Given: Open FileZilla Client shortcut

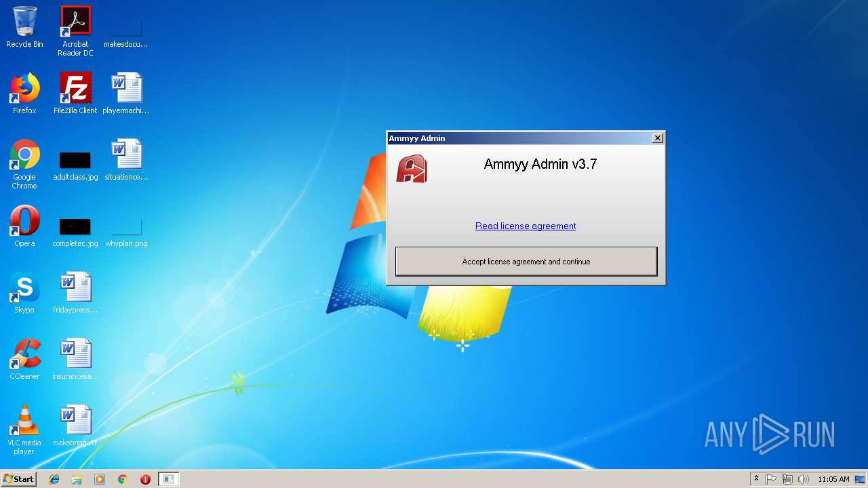Looking at the screenshot, I should tap(75, 94).
